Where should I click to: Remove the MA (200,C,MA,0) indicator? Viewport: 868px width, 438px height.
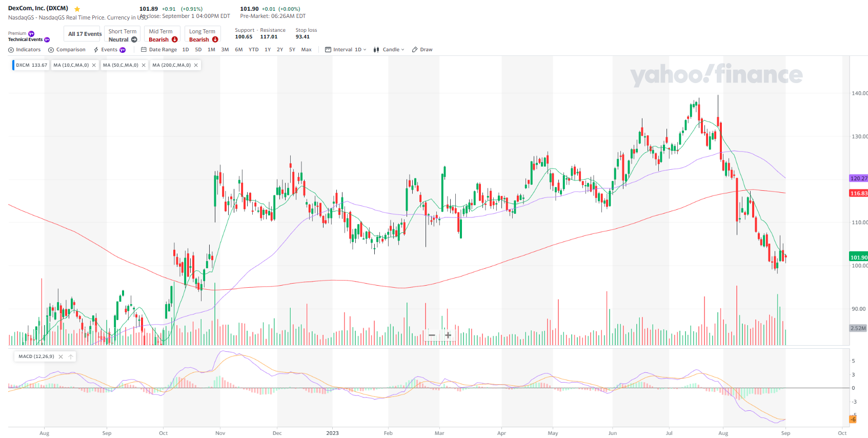coord(196,65)
